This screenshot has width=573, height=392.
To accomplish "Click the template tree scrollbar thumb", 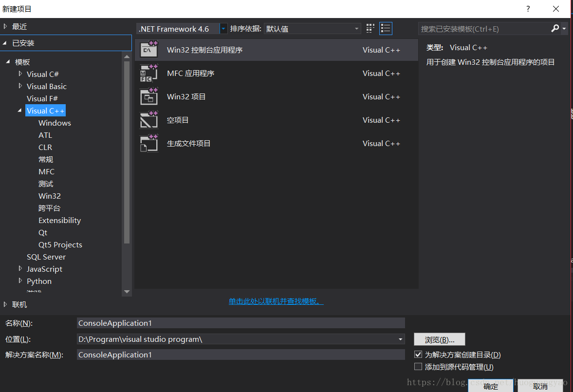I will pos(127,152).
